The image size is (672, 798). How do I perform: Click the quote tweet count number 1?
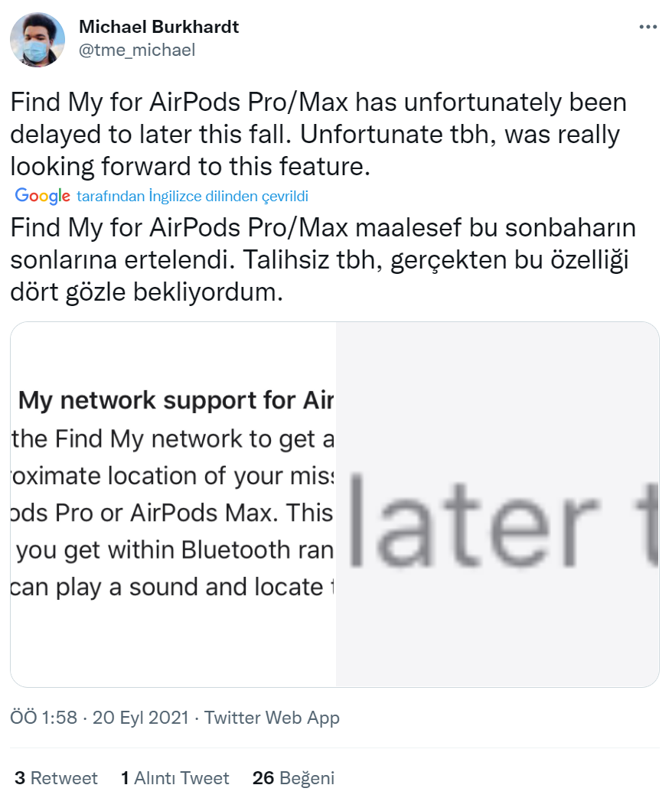point(125,778)
